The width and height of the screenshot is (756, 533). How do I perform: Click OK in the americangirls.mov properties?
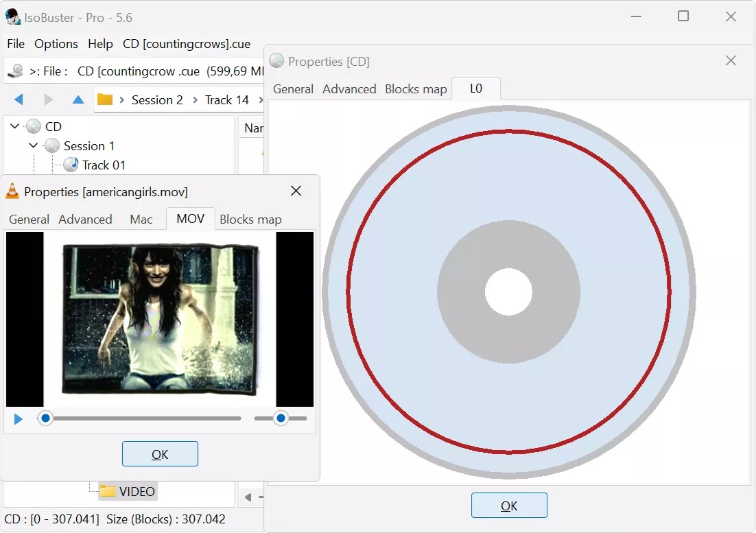point(160,453)
